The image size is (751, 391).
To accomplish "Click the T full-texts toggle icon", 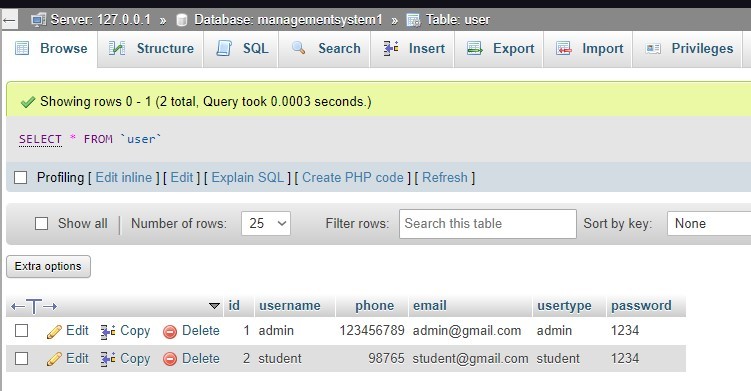I will [34, 307].
